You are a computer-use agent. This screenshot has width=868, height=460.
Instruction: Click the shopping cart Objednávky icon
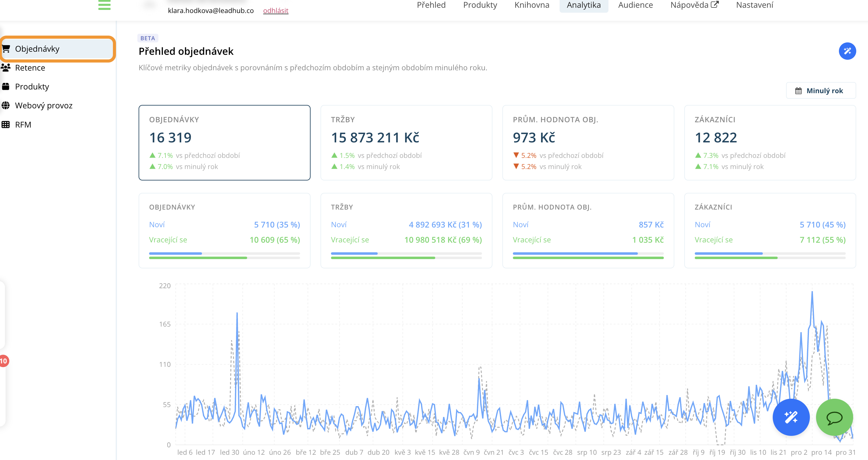point(6,49)
